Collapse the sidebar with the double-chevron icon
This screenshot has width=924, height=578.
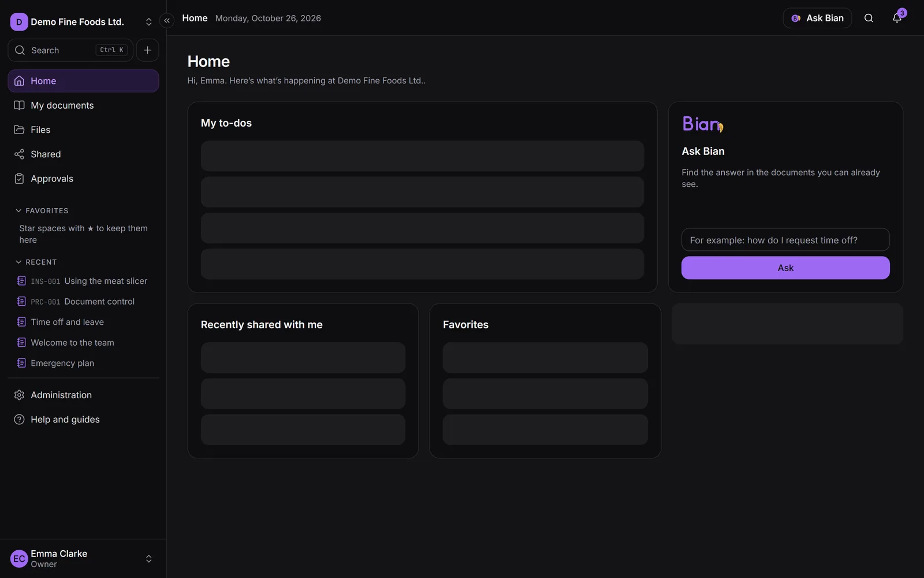pyautogui.click(x=167, y=21)
